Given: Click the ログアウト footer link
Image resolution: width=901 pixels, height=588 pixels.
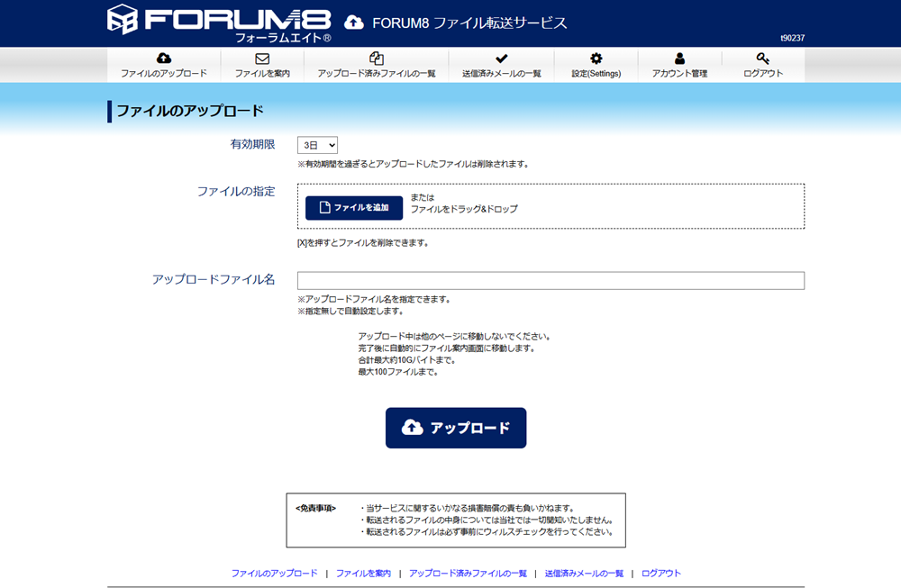Looking at the screenshot, I should pyautogui.click(x=661, y=574).
